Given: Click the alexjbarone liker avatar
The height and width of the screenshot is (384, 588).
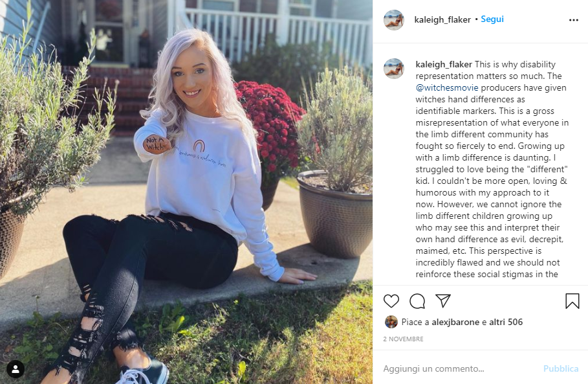Looking at the screenshot, I should 391,322.
